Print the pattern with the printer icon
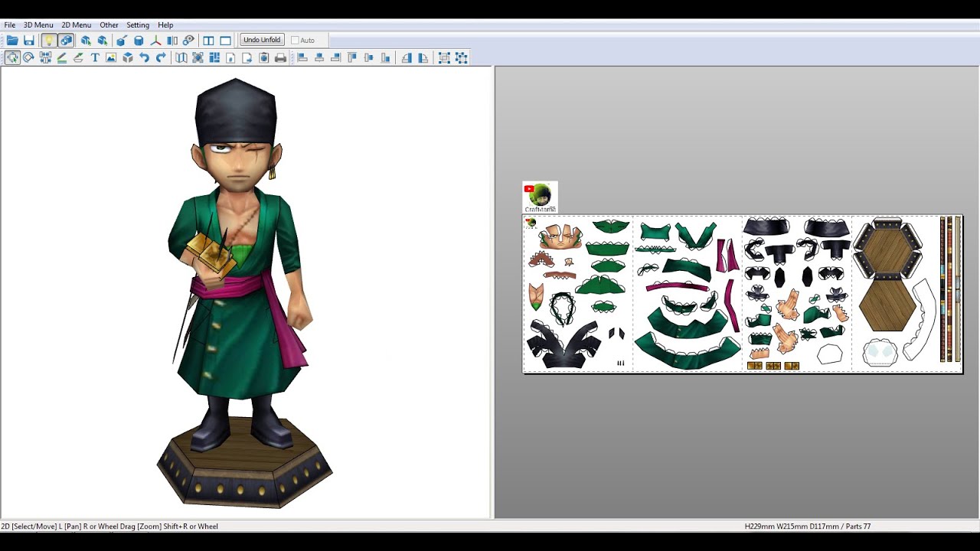This screenshot has height=551, width=980. 280,58
